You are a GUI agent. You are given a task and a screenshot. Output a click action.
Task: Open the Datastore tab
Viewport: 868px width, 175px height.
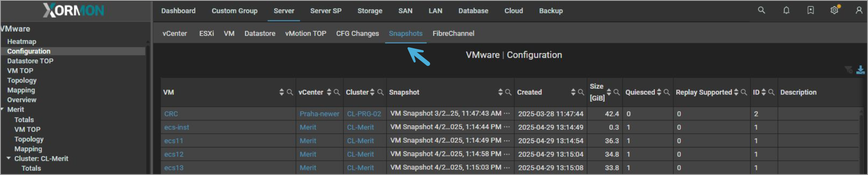(260, 34)
